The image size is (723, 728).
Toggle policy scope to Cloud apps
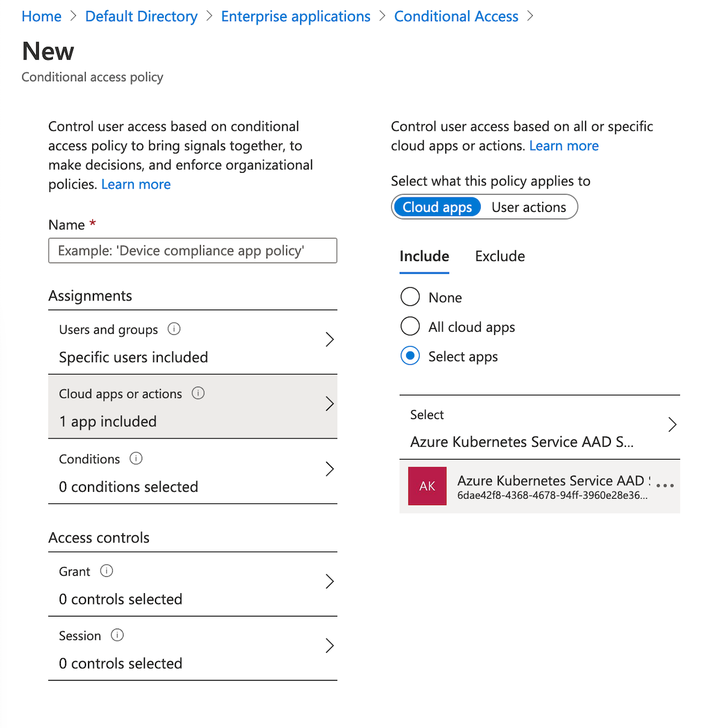click(x=437, y=207)
